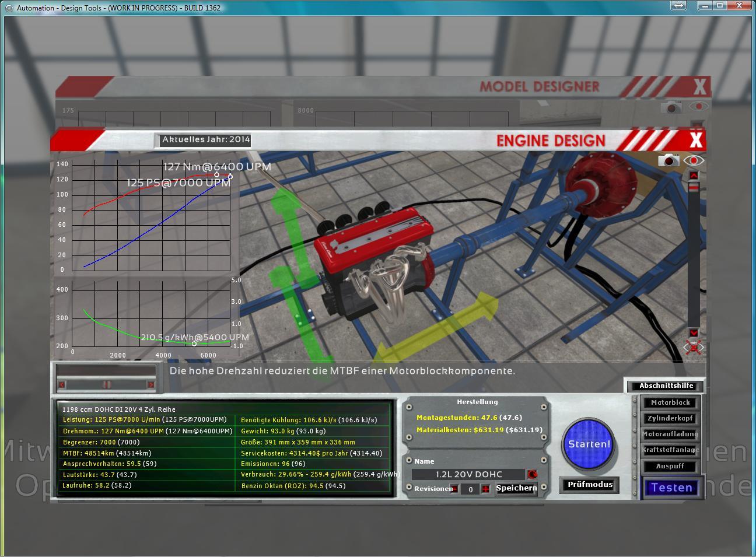This screenshot has height=557, width=756.
Task: Click the Speichern button
Action: [x=516, y=489]
